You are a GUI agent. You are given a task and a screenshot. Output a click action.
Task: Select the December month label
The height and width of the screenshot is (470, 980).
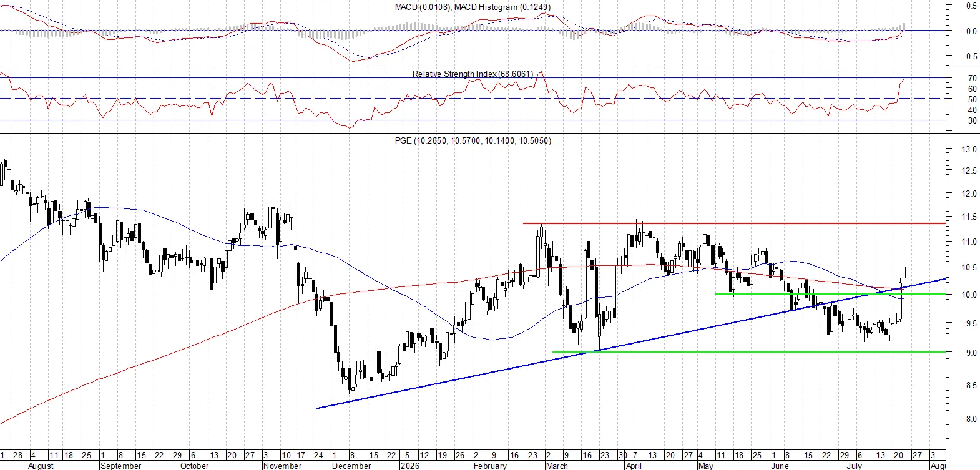(351, 466)
